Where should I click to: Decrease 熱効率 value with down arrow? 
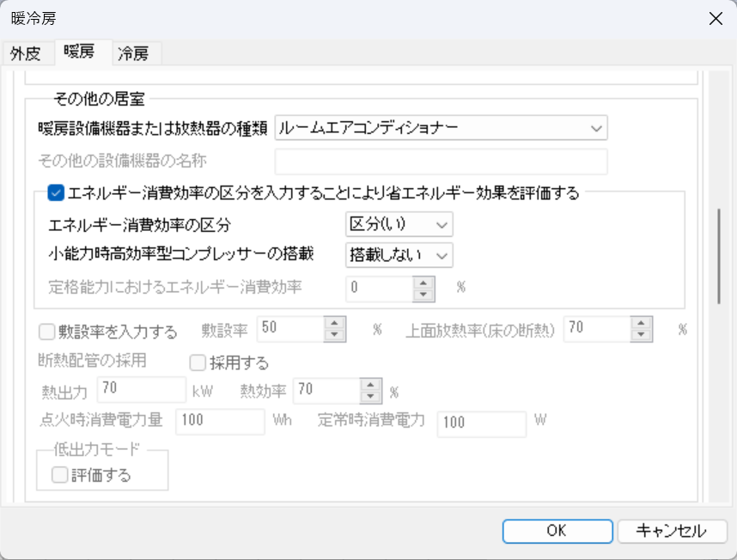[x=371, y=397]
